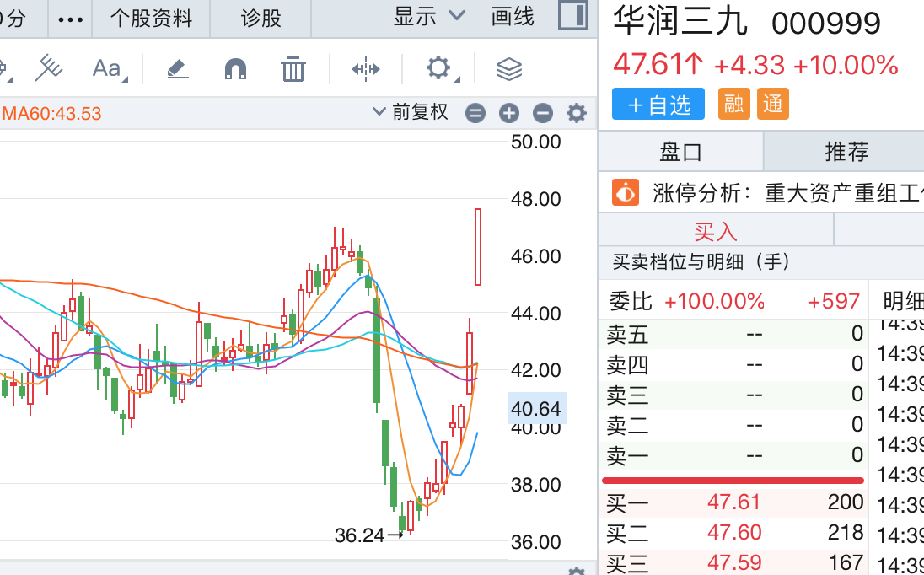The image size is (924, 575).
Task: Zoom in the chart with plus icon
Action: pos(508,112)
